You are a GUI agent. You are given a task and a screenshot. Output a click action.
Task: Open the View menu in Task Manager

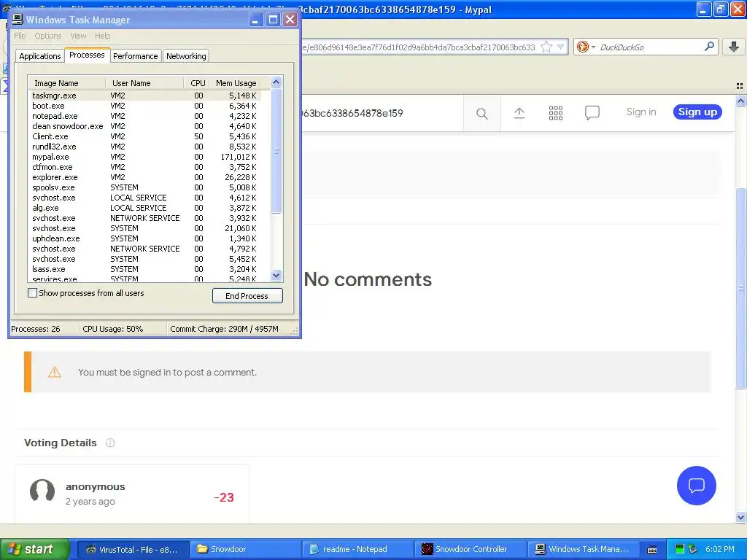(x=78, y=36)
